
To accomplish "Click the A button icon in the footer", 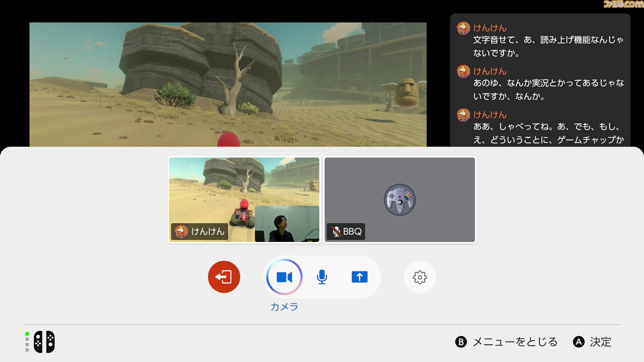I will point(578,342).
